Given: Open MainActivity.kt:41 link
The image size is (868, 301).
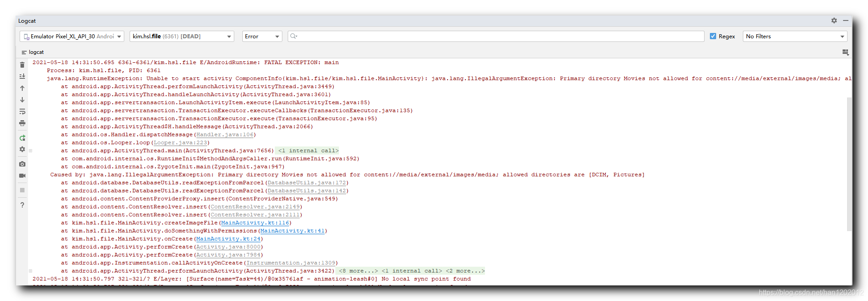Looking at the screenshot, I should click(x=293, y=231).
